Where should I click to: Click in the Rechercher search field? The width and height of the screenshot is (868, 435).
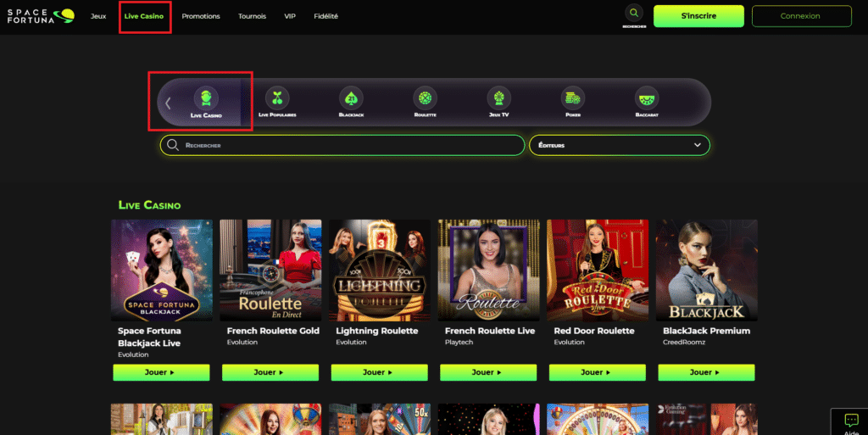(x=342, y=145)
